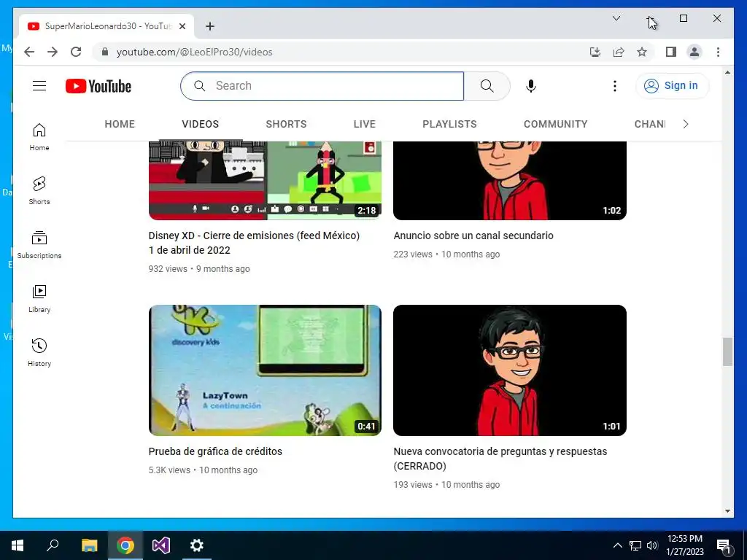This screenshot has height=560, width=747.
Task: Show more channel tabs with right arrow
Action: [x=686, y=124]
